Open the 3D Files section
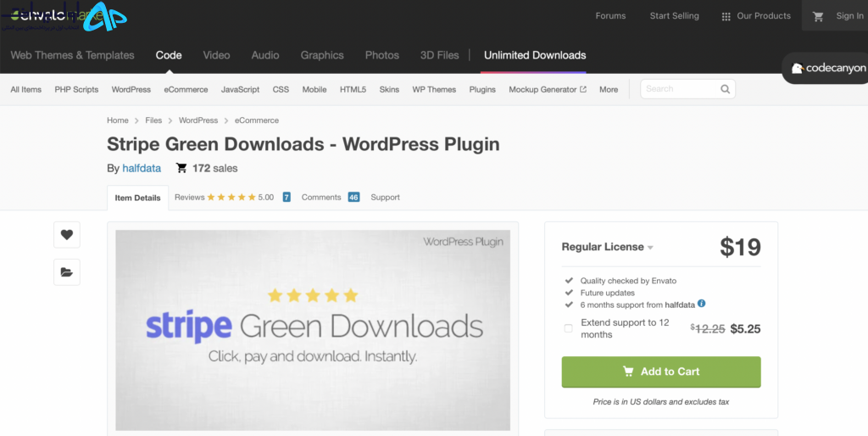The image size is (868, 436). tap(440, 55)
